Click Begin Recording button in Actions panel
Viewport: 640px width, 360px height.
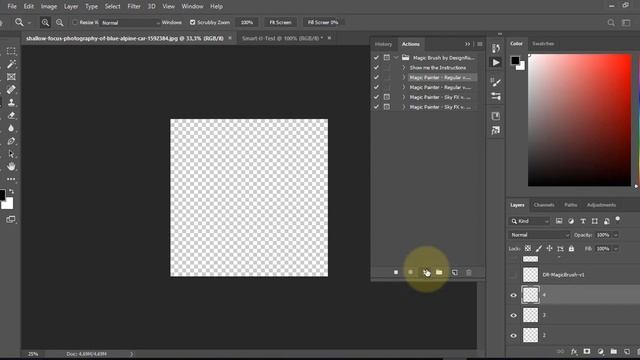tap(411, 272)
